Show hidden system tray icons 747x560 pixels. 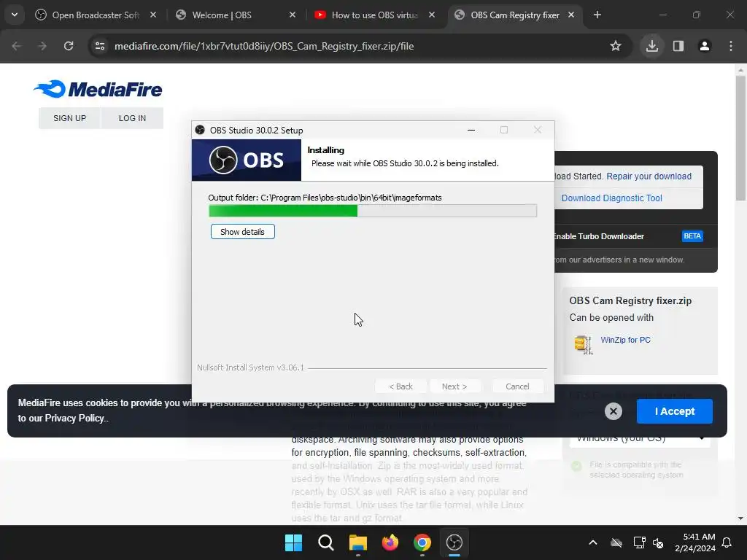[x=593, y=542]
